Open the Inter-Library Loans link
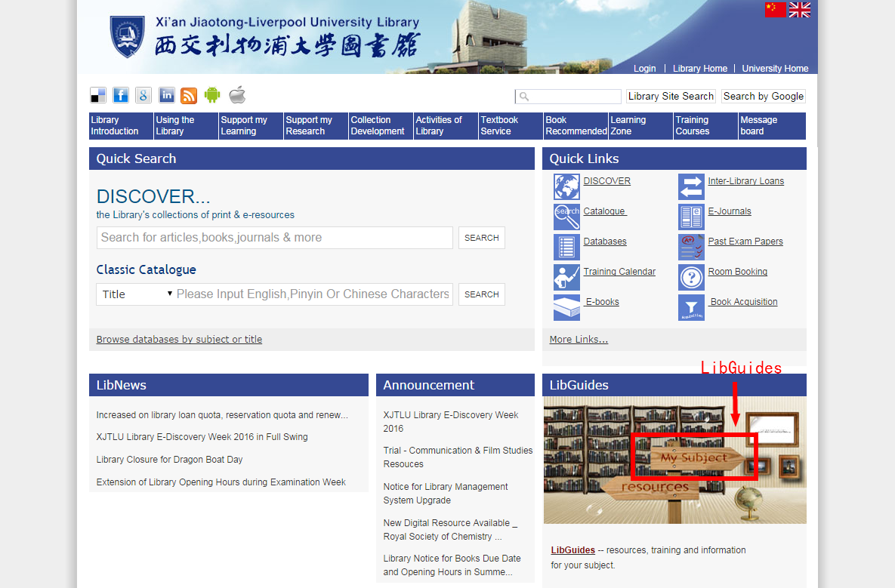This screenshot has width=895, height=588. 746,181
